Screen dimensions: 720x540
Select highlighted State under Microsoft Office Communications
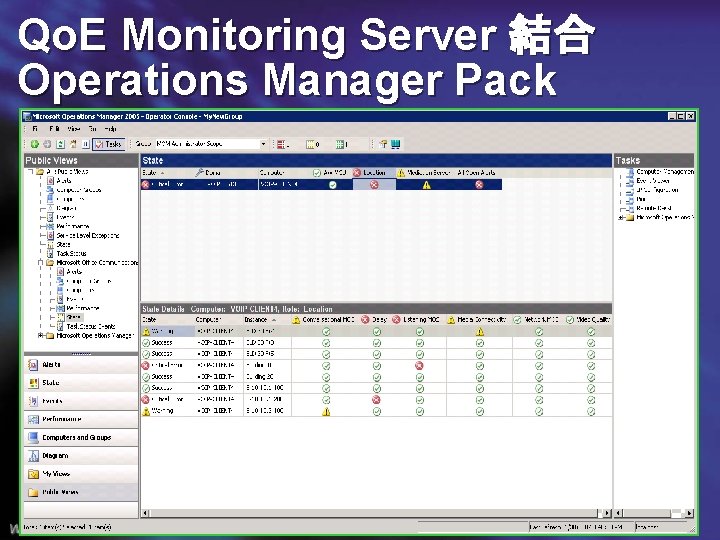point(73,317)
